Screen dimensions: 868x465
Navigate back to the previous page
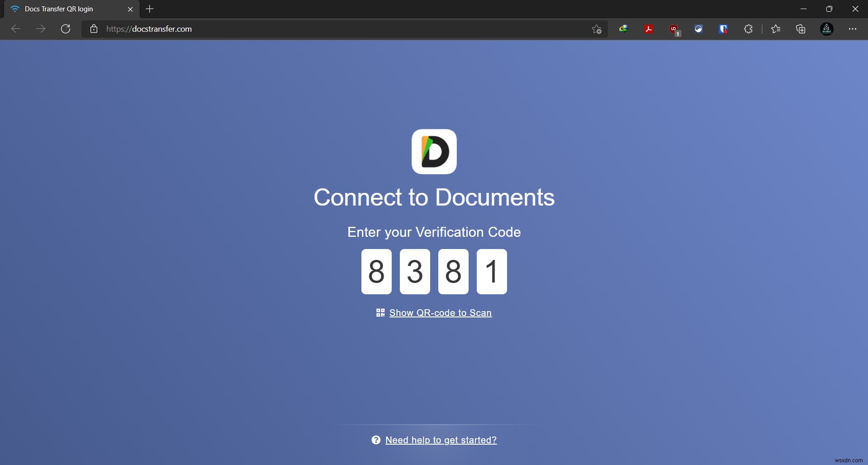(15, 29)
